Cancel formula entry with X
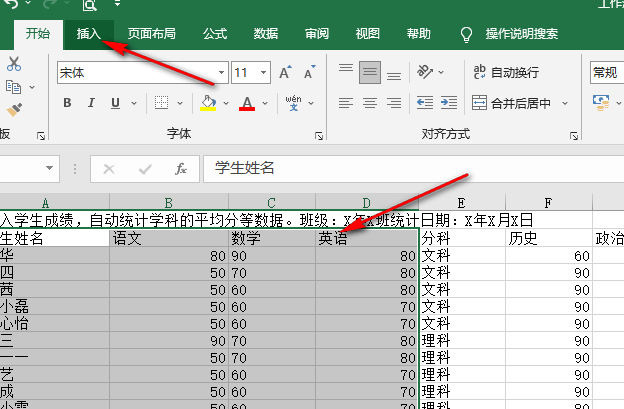 coord(109,169)
